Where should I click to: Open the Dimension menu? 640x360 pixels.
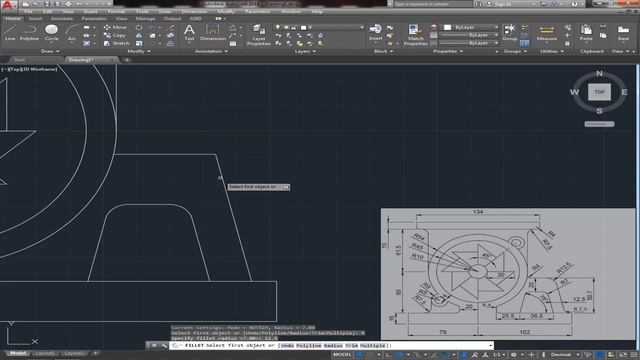(194, 11)
